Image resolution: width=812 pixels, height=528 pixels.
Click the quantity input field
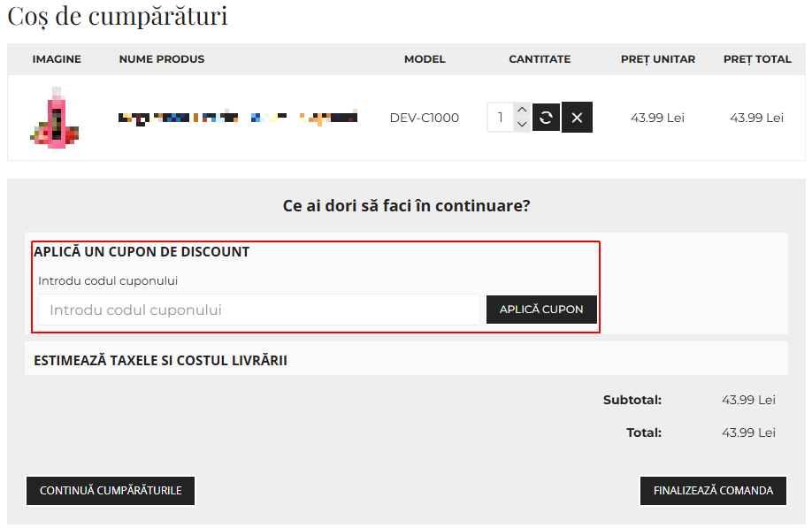(x=501, y=118)
